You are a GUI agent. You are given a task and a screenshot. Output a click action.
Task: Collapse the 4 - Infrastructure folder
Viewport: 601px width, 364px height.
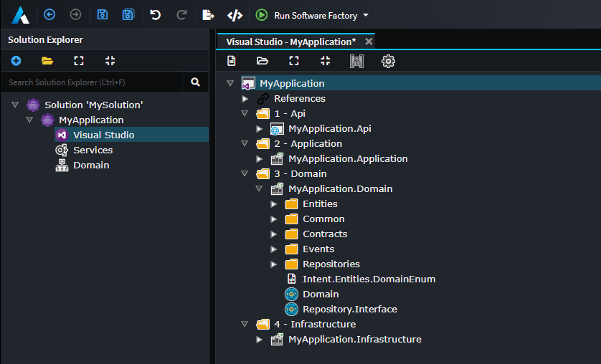point(245,324)
